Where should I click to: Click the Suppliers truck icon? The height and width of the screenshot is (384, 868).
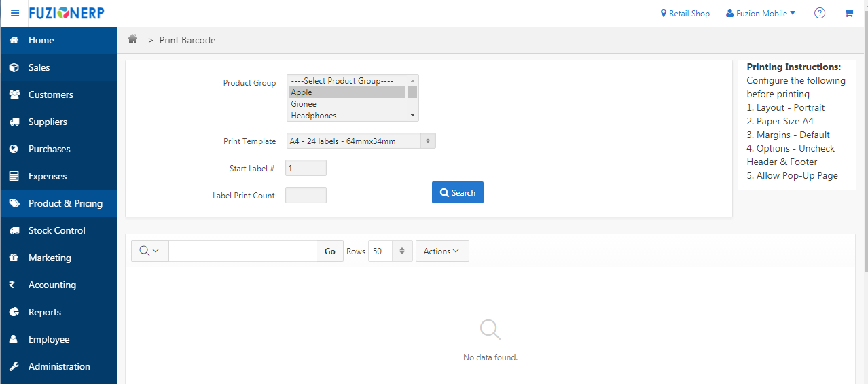pyautogui.click(x=14, y=122)
